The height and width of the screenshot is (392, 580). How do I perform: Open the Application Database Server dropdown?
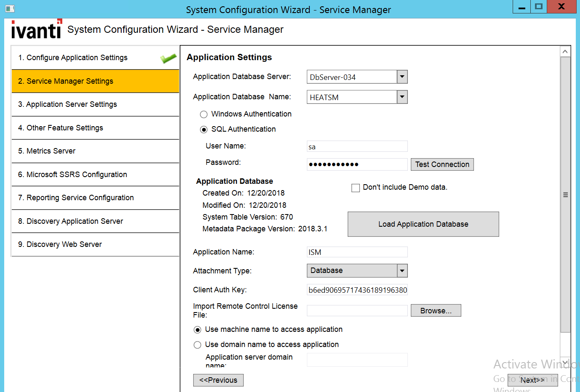pyautogui.click(x=402, y=77)
